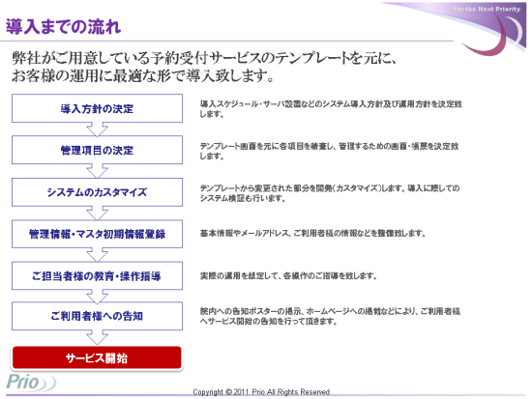The height and width of the screenshot is (399, 532).
Task: Select the 管理項目の決定 step box
Action: point(97,150)
